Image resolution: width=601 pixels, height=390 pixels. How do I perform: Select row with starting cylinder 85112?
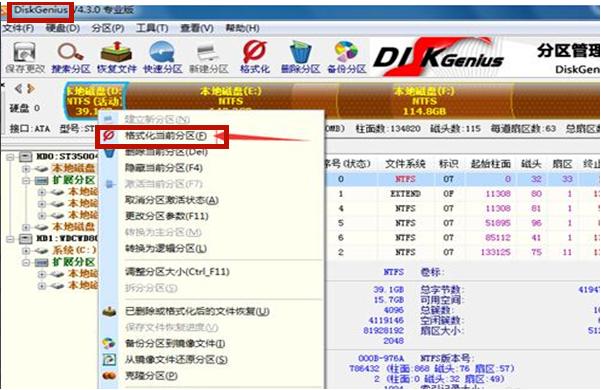463,238
